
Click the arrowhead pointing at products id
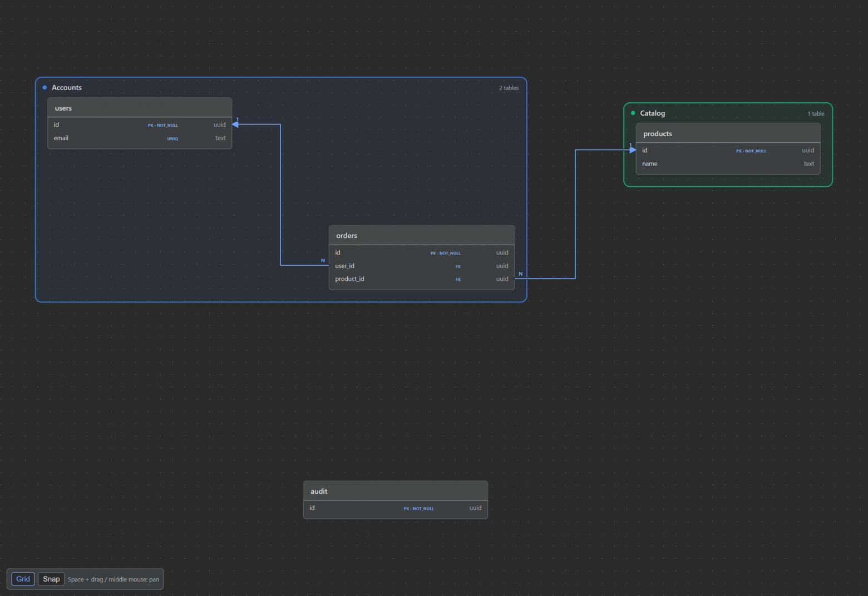pos(633,150)
